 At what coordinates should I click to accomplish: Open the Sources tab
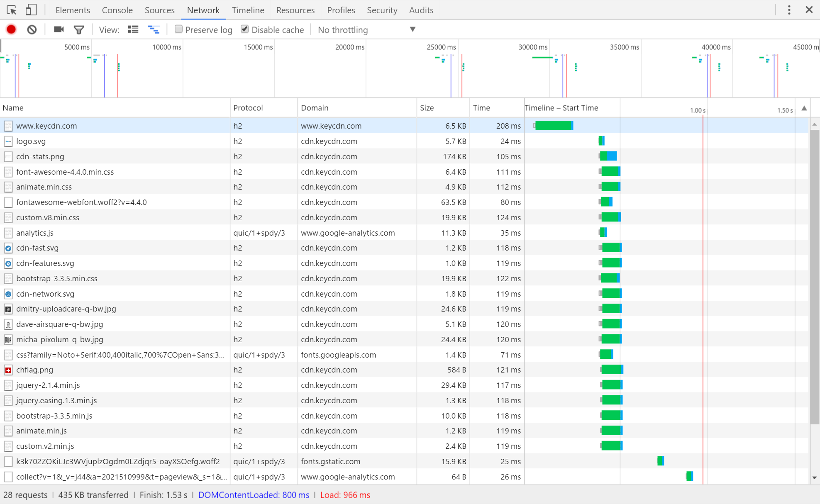point(160,10)
